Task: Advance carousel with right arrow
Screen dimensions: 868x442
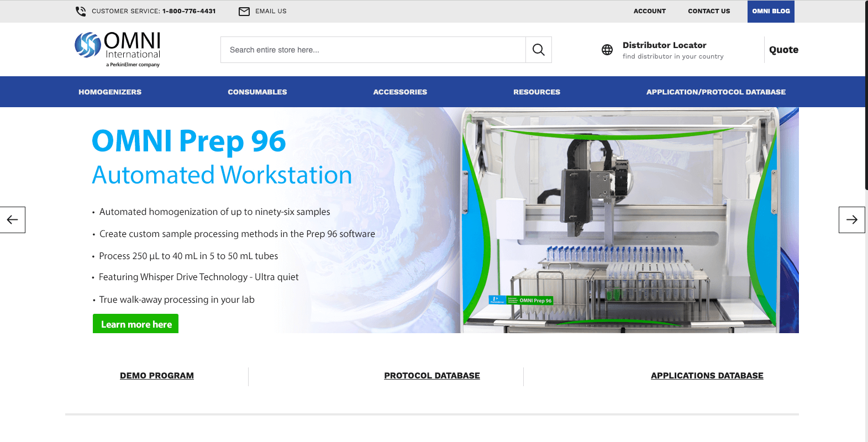Action: click(851, 220)
